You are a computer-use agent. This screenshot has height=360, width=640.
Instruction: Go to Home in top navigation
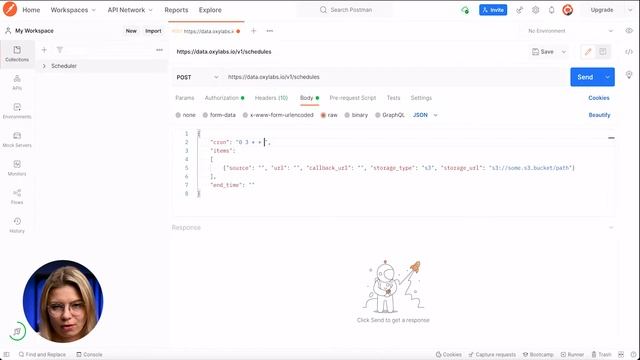tap(31, 10)
